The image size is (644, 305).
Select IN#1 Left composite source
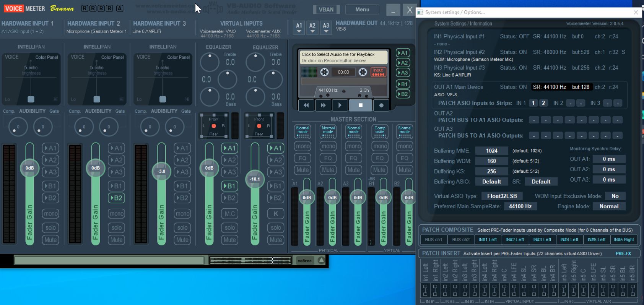click(488, 240)
